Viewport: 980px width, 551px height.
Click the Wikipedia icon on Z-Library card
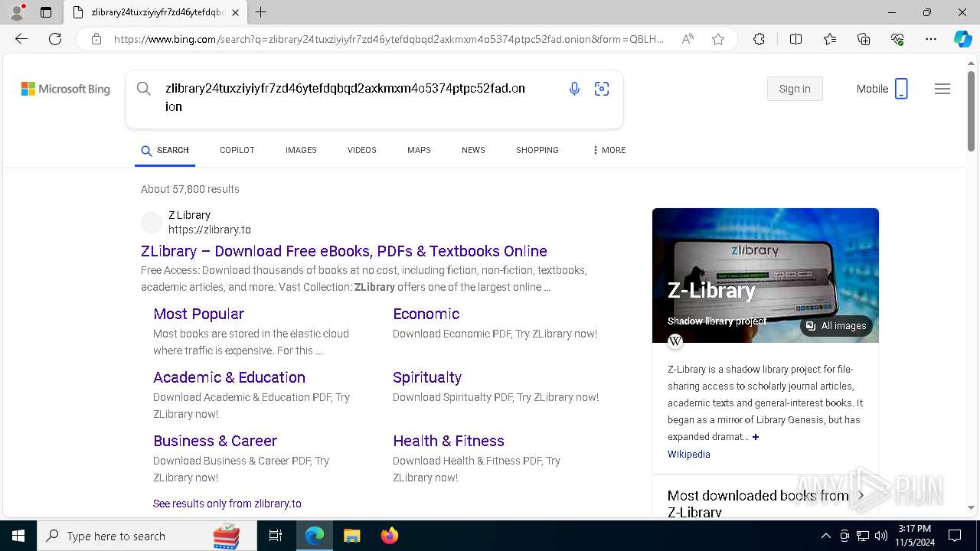click(x=675, y=341)
